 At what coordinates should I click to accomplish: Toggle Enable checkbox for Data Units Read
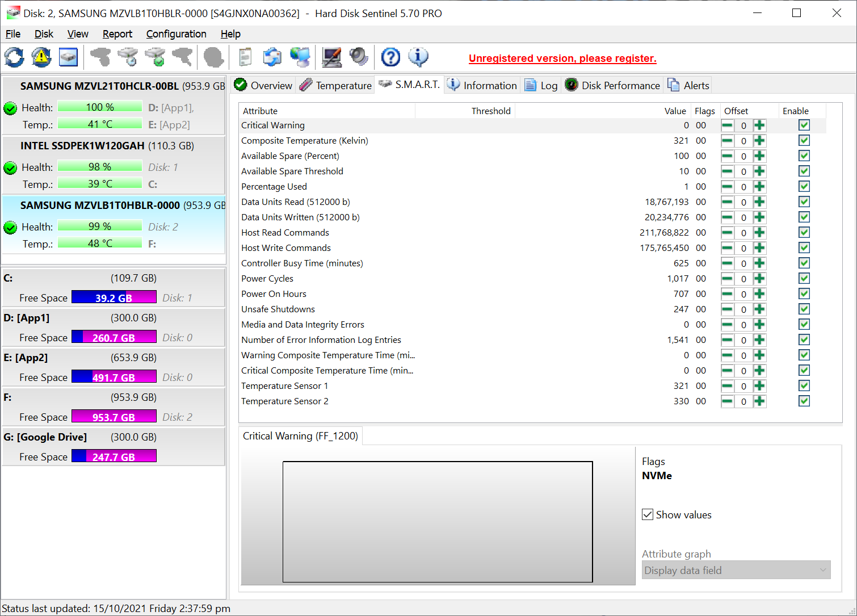point(804,202)
